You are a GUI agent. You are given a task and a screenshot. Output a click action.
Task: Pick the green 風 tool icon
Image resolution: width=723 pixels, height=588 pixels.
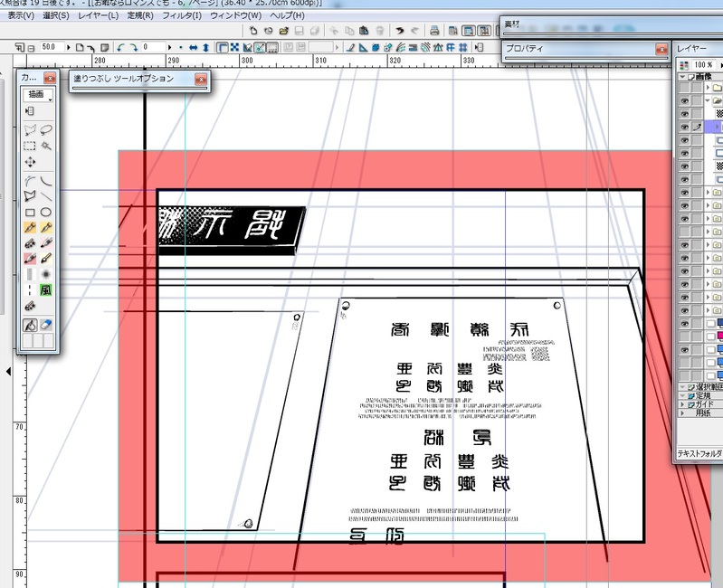pos(45,289)
